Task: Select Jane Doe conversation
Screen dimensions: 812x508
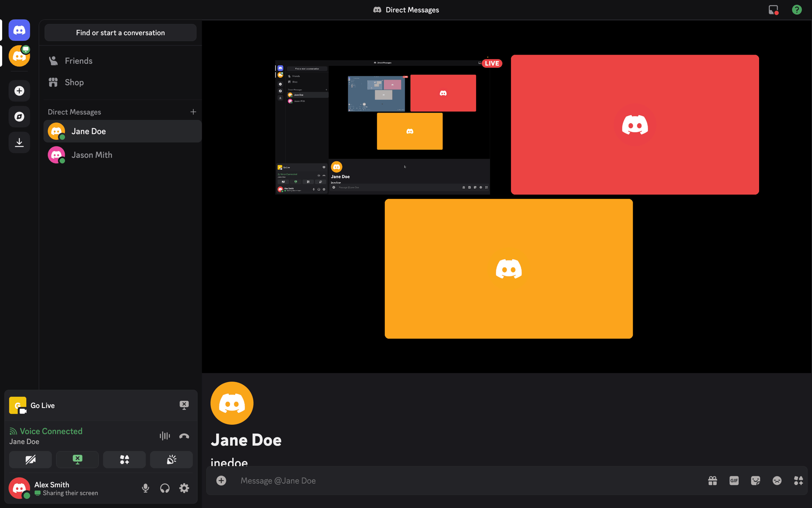Action: (x=122, y=131)
